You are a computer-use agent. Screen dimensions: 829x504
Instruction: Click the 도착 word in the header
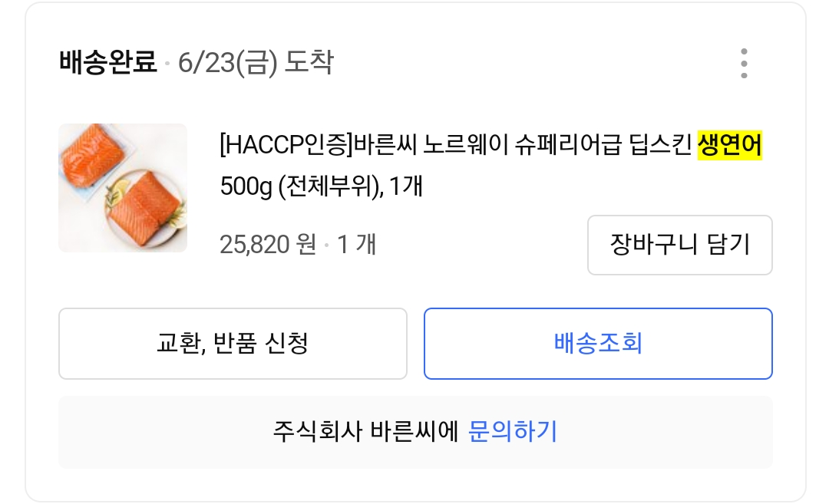click(x=309, y=62)
